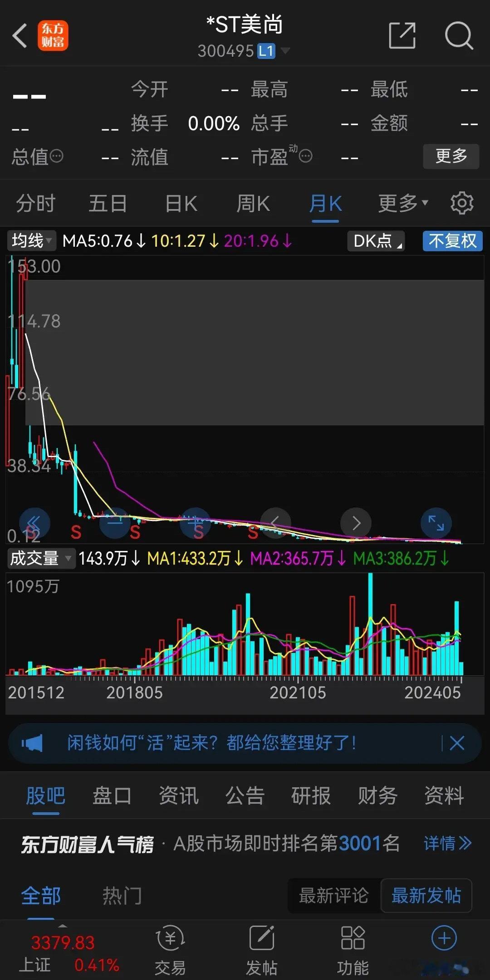This screenshot has width=490, height=980.
Task: Click the 更多 quote details button
Action: pos(451,156)
